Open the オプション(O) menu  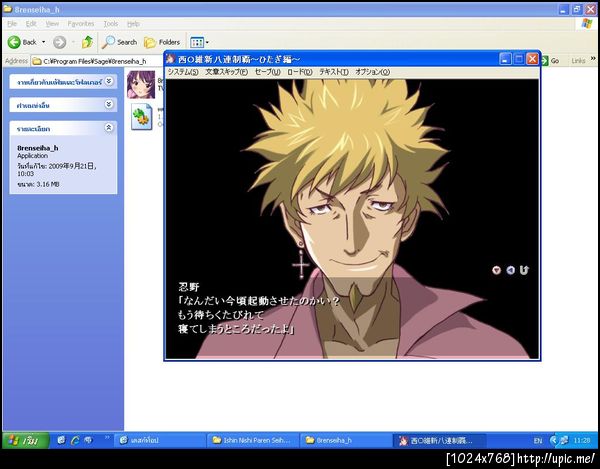(372, 72)
